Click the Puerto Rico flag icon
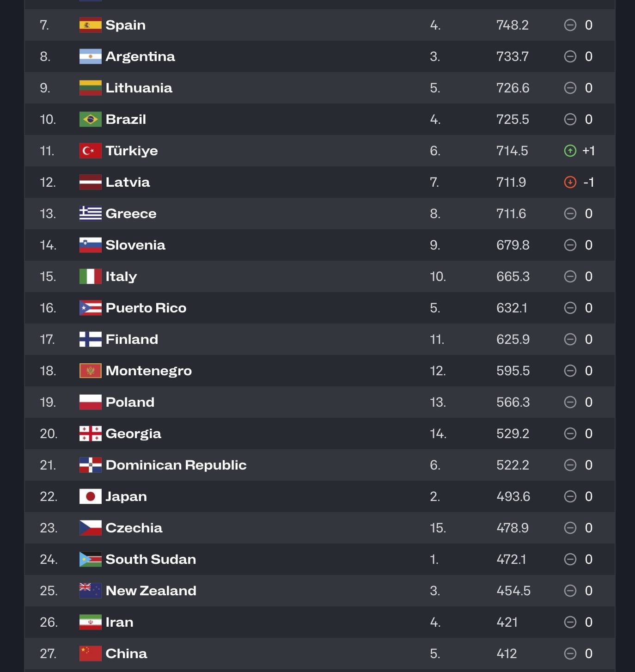Image resolution: width=635 pixels, height=672 pixels. (90, 308)
